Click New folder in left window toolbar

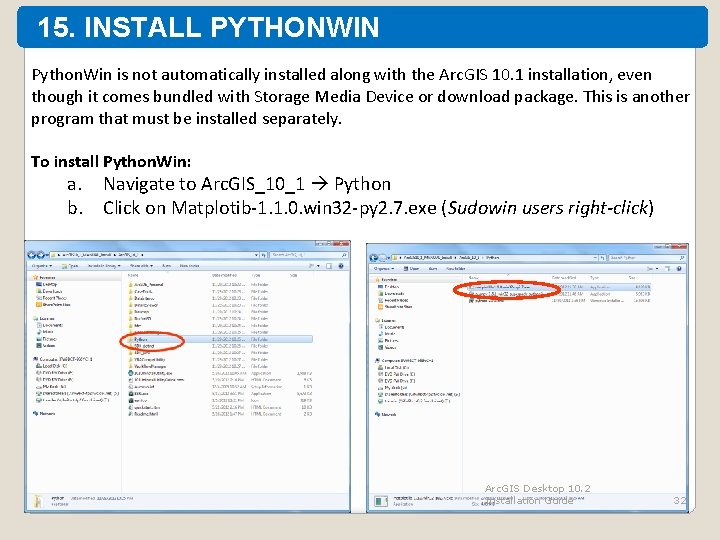(189, 266)
